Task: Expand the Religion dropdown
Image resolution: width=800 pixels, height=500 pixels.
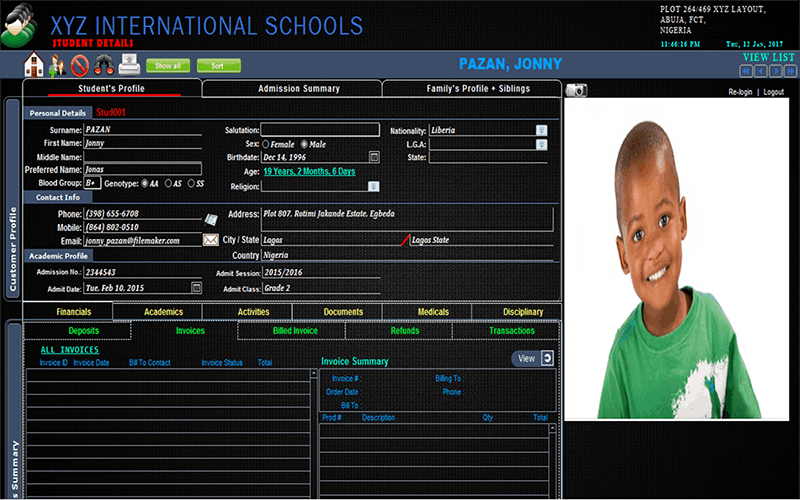Action: (373, 186)
